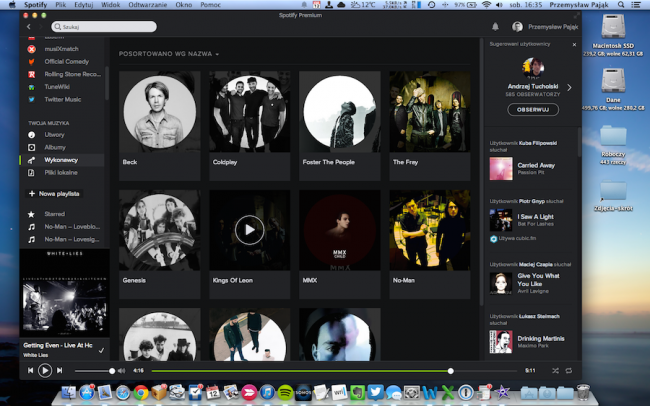
Task: Open the Plik menu
Action: 61,5
